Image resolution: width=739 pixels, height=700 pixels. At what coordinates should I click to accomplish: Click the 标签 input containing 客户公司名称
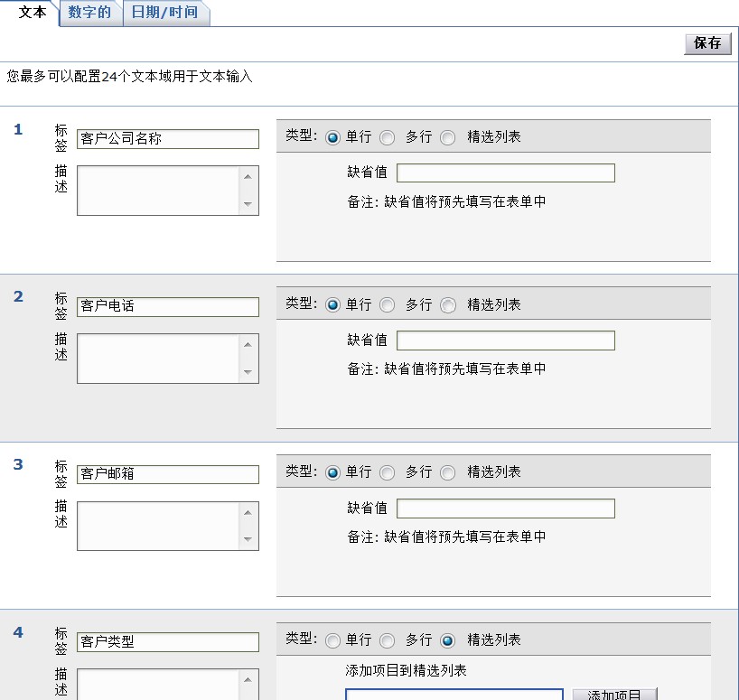(x=167, y=139)
